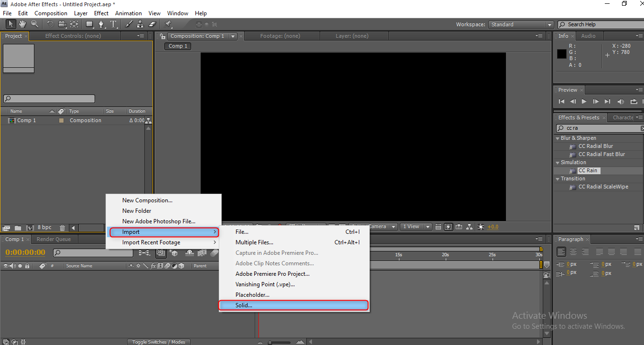
Task: Open the Project panel options menu
Action: click(140, 36)
